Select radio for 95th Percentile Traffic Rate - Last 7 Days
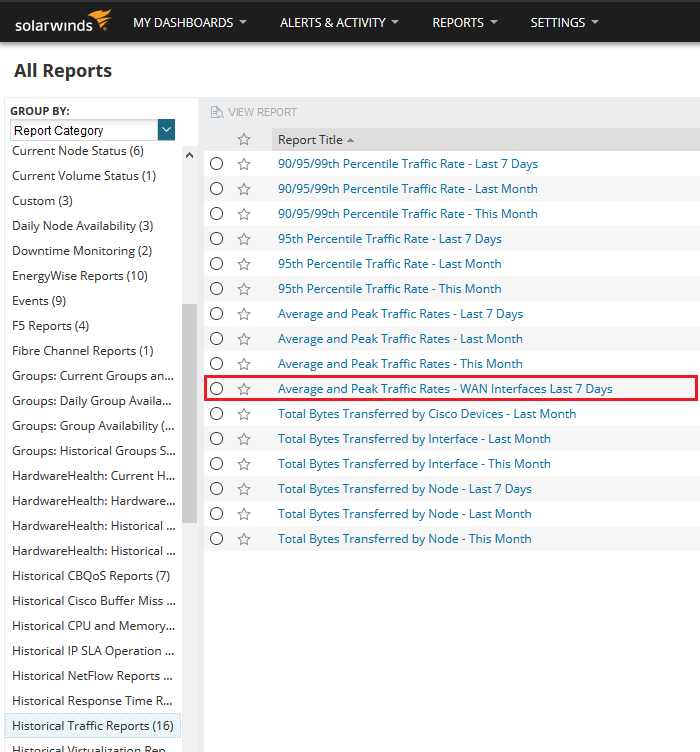700x752 pixels. (217, 239)
